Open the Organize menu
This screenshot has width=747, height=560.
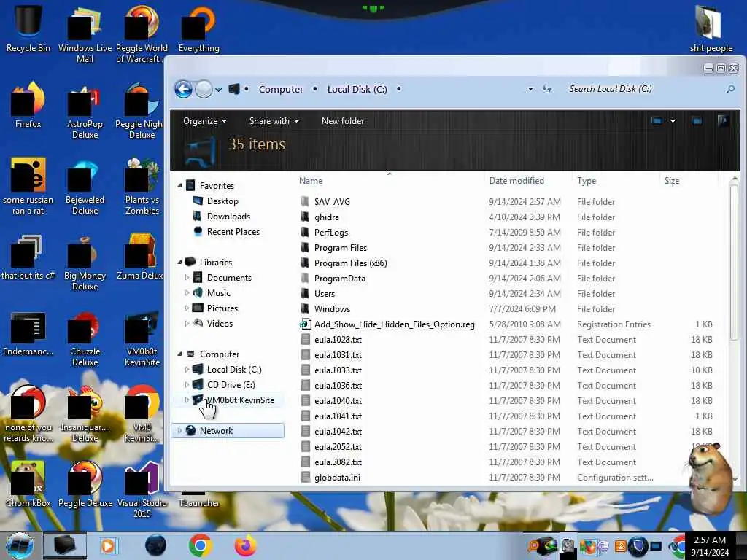click(x=205, y=121)
